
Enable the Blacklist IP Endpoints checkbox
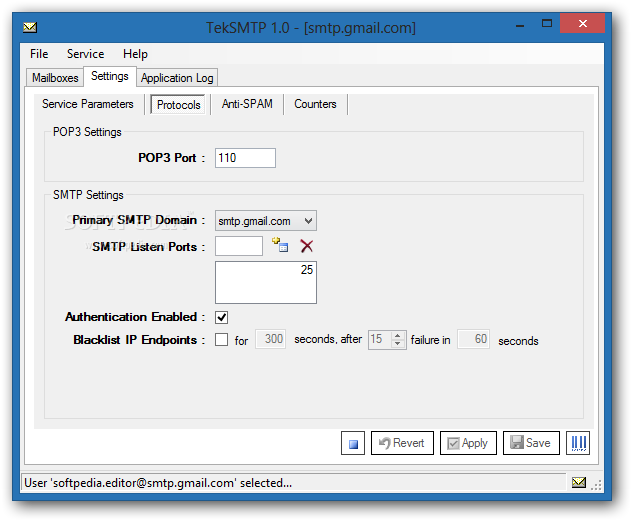(221, 340)
